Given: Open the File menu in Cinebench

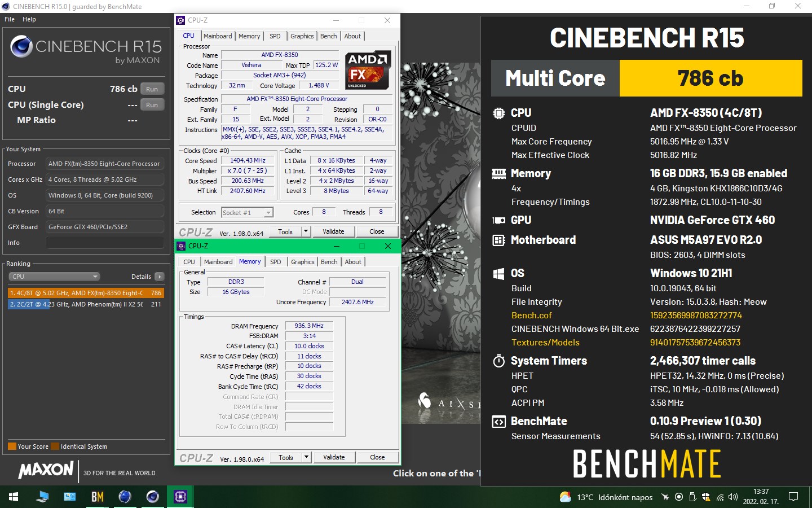Looking at the screenshot, I should 10,19.
